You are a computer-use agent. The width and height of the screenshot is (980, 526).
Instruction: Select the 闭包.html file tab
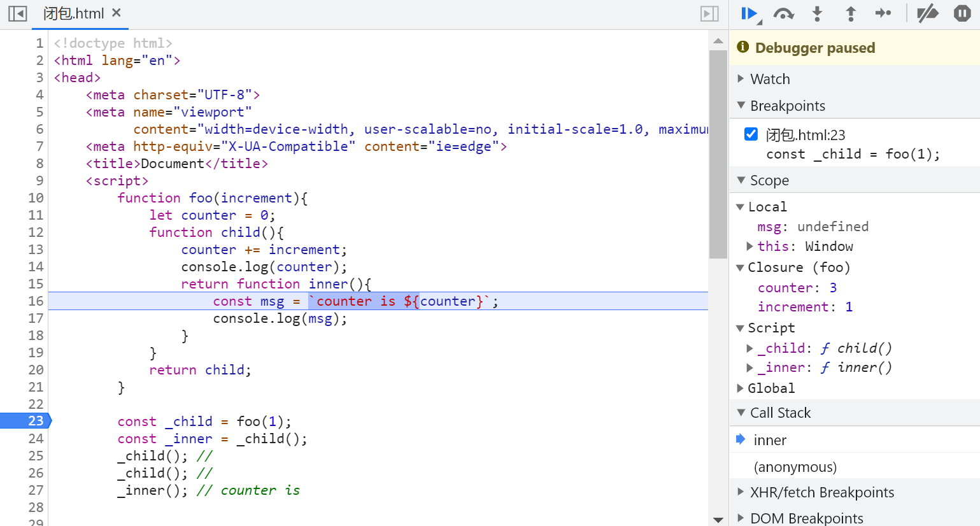pyautogui.click(x=73, y=13)
